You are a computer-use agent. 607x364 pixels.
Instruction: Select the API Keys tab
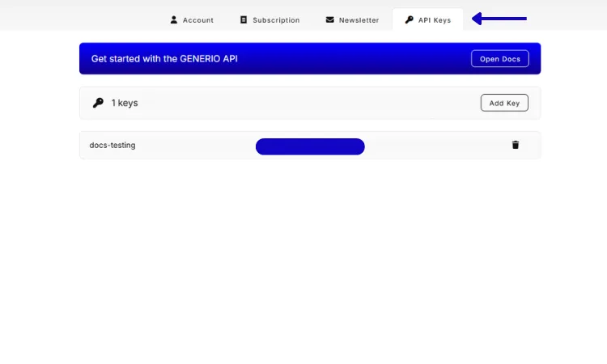[428, 19]
